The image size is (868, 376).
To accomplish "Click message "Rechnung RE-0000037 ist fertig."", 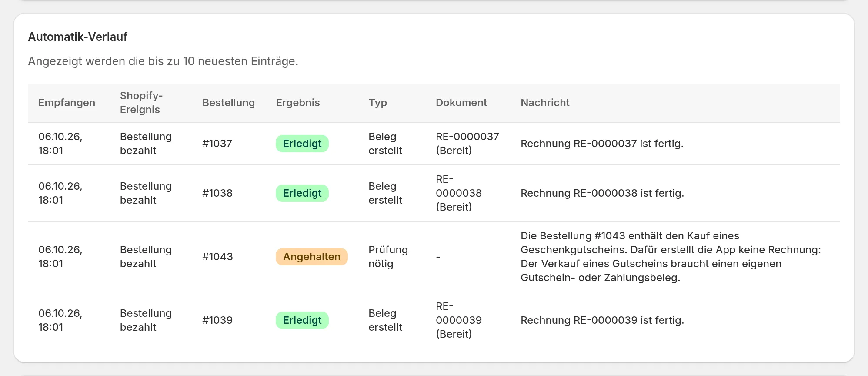I will pyautogui.click(x=602, y=144).
